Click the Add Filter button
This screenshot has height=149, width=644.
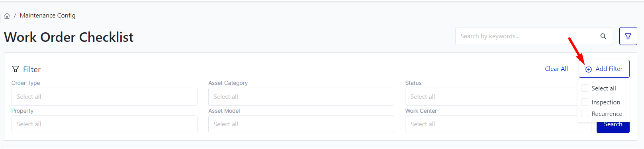[x=604, y=69]
